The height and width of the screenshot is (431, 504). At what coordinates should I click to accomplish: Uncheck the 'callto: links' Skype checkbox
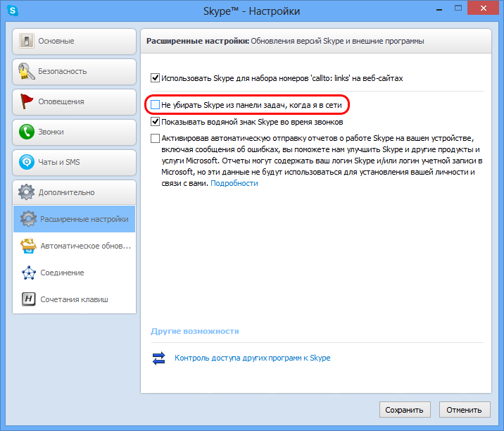tap(156, 78)
